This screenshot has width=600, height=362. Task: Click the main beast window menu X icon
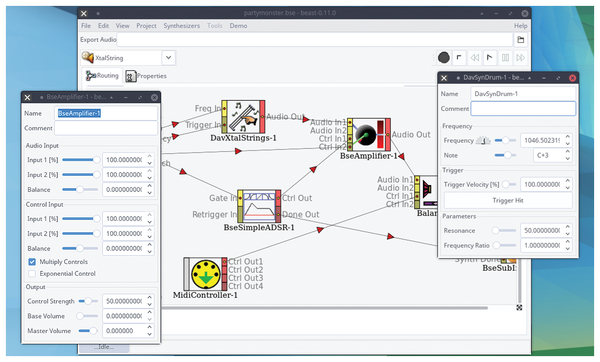coord(84,13)
